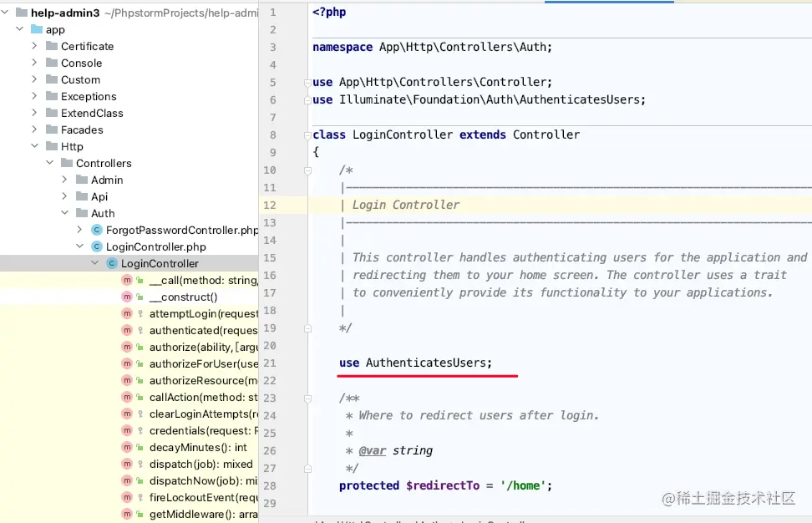This screenshot has height=523, width=812.
Task: Collapse LoginController.php file node
Action: (x=79, y=246)
